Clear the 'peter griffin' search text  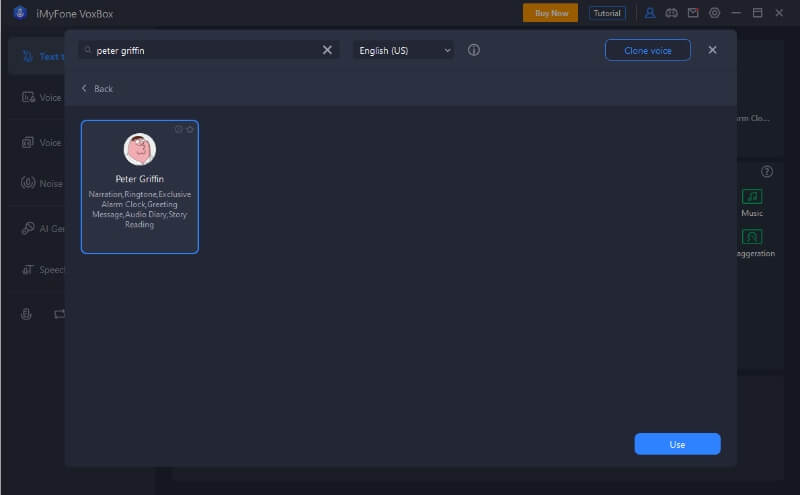[327, 50]
